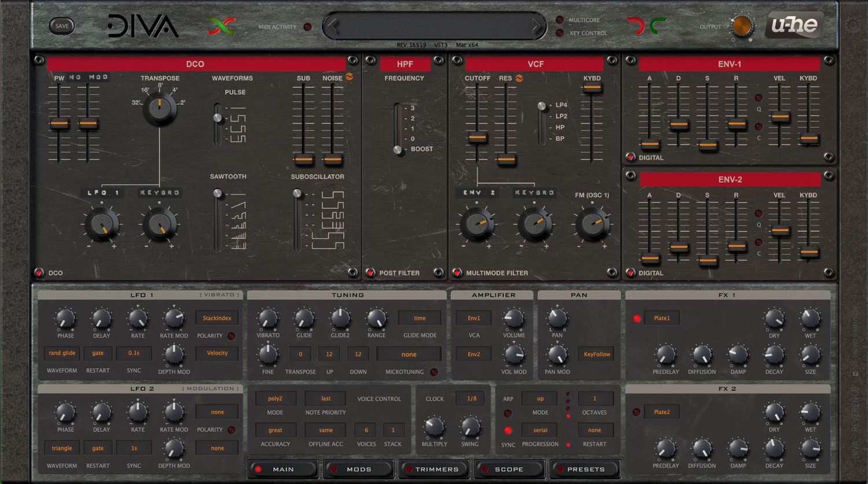Click the VIBRATO knob in Tuning
Image resolution: width=868 pixels, height=484 pixels.
pos(267,319)
